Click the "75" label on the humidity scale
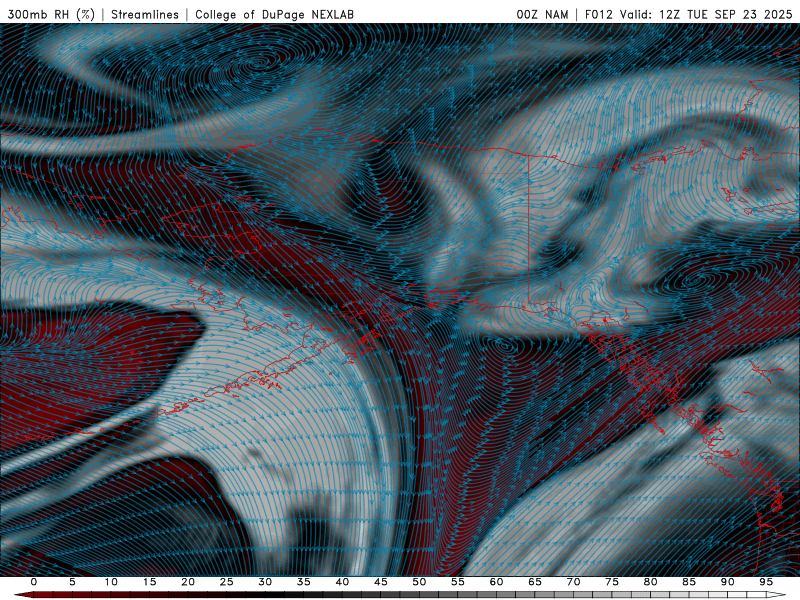This screenshot has width=800, height=600. [x=612, y=582]
